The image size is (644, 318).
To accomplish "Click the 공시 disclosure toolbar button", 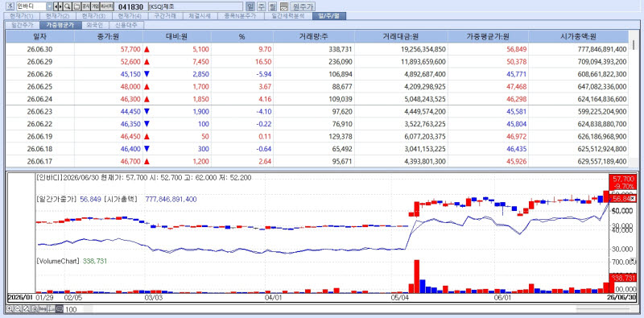I will coord(85,6).
